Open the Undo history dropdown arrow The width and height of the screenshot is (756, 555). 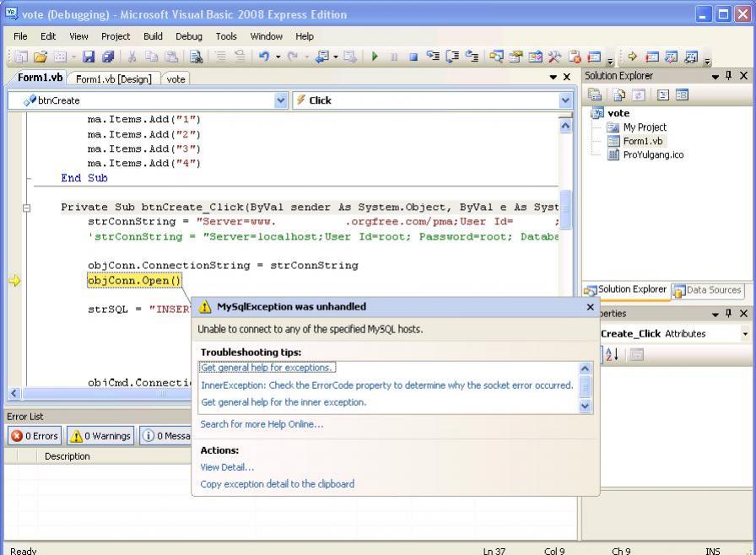pyautogui.click(x=278, y=57)
